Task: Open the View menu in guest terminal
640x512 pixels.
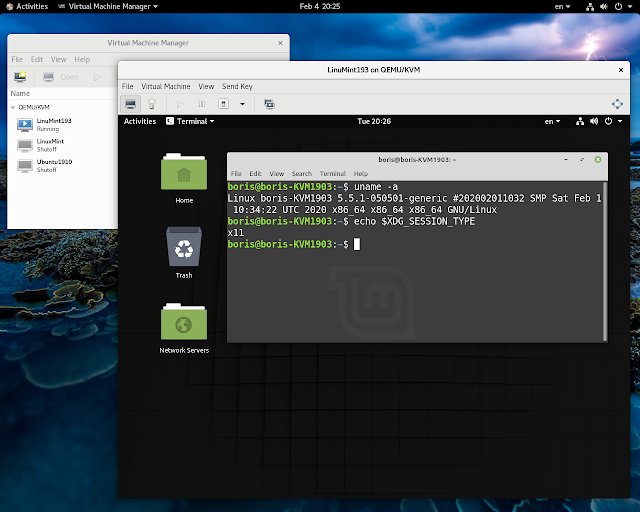Action: 277,174
